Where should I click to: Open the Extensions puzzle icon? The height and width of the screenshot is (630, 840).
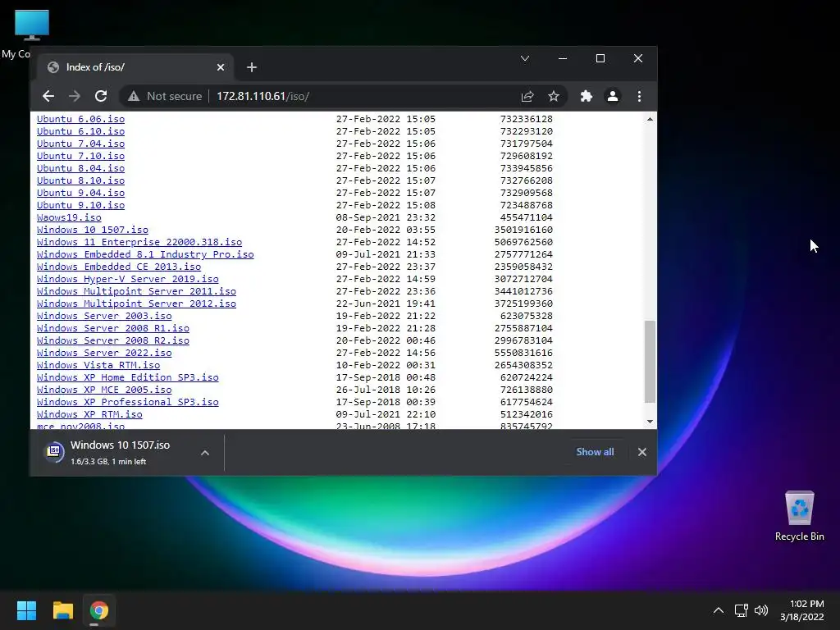[x=586, y=97]
